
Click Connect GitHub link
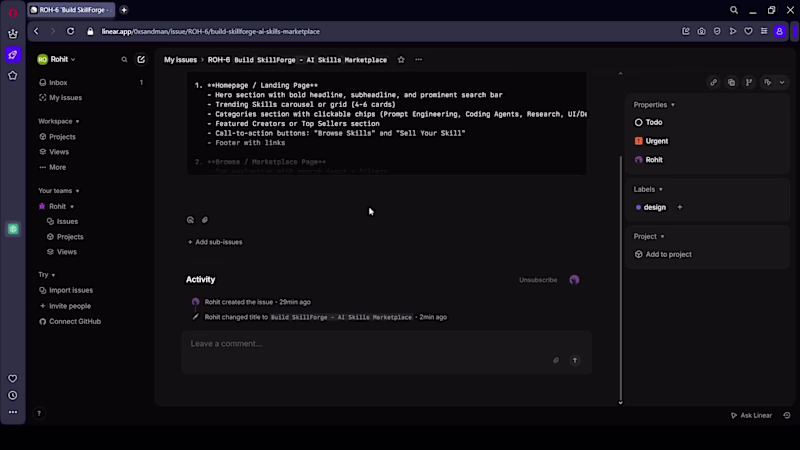tap(70, 321)
